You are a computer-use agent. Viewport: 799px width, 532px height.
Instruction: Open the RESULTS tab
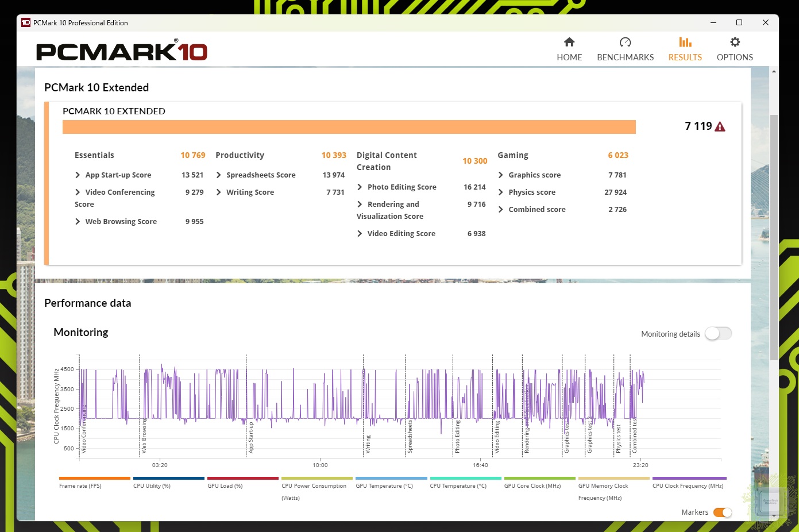[685, 49]
